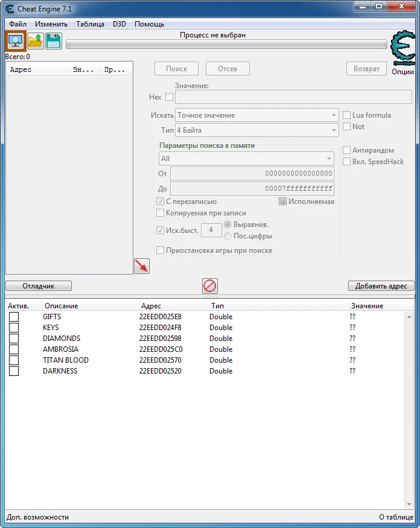The width and height of the screenshot is (420, 528).
Task: Click the Отсев button
Action: [x=227, y=69]
